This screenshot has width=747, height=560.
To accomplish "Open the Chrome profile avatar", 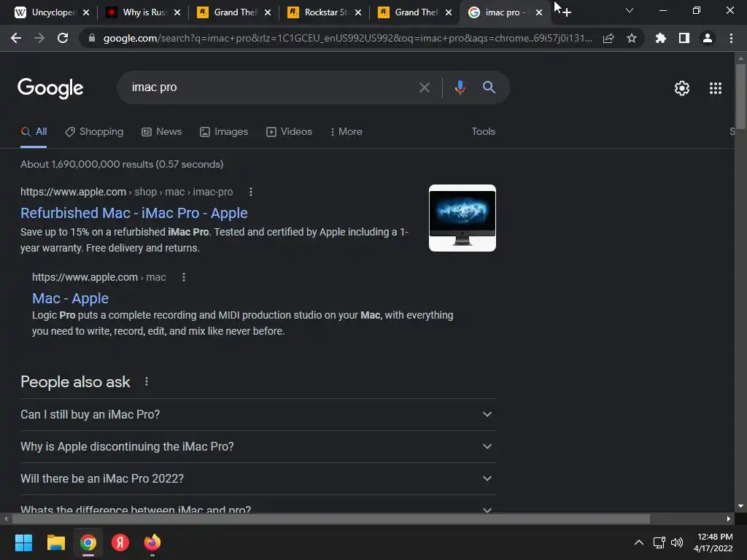I will point(708,38).
